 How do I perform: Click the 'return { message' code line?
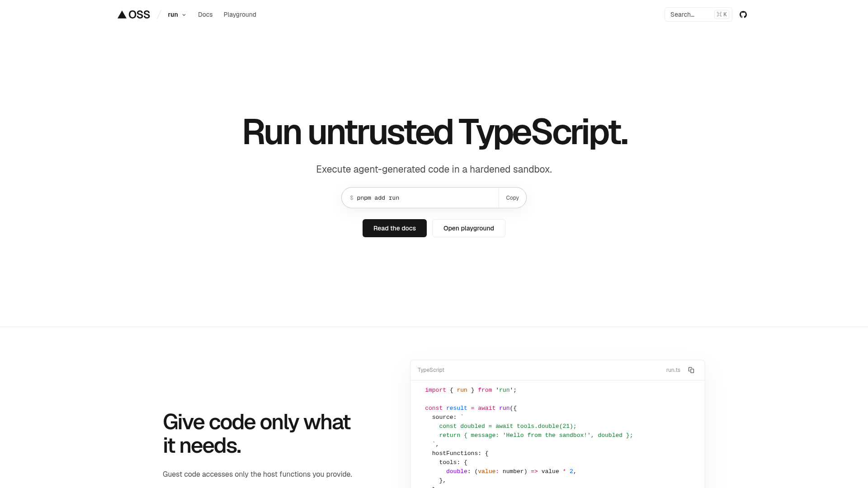coord(536,435)
